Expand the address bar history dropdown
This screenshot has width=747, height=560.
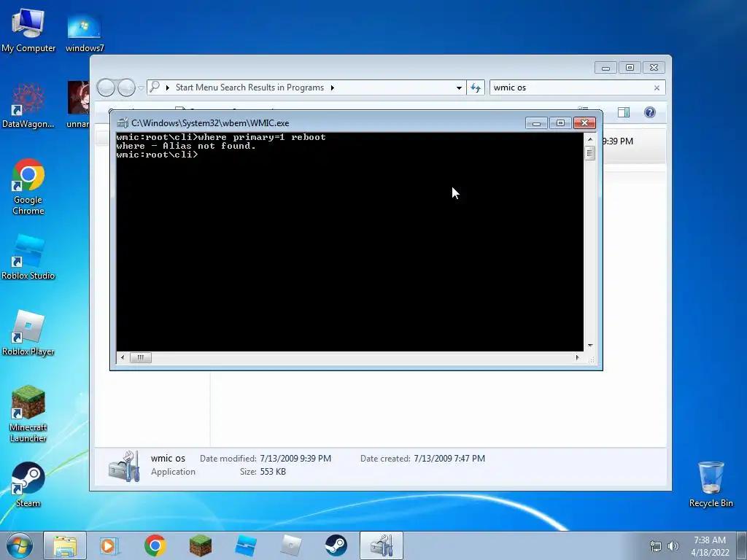tap(459, 87)
